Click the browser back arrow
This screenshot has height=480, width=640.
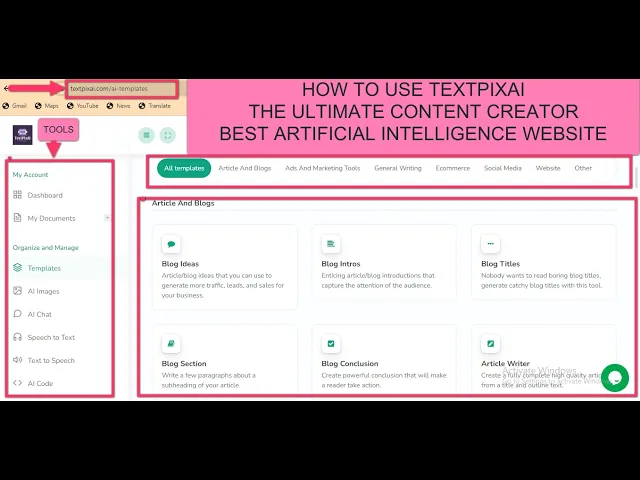pyautogui.click(x=5, y=88)
